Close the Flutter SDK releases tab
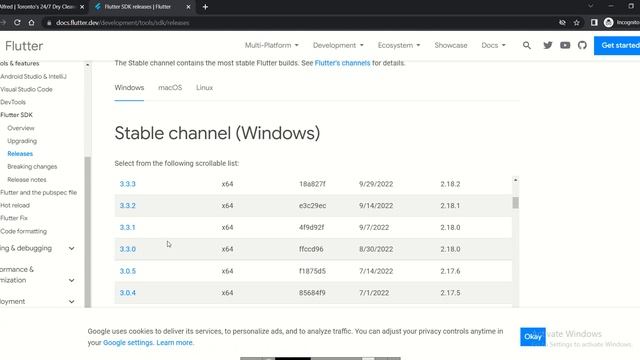Screen dimensions: 640x360 pyautogui.click(x=188, y=7)
